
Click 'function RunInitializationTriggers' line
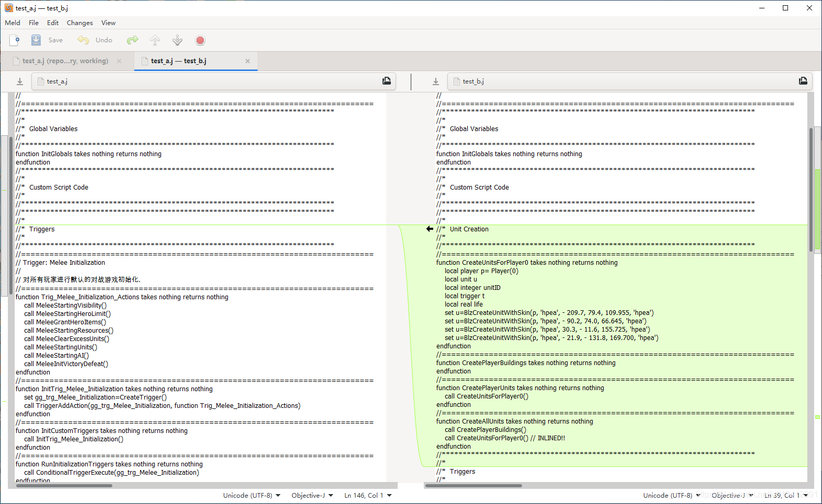click(x=109, y=464)
